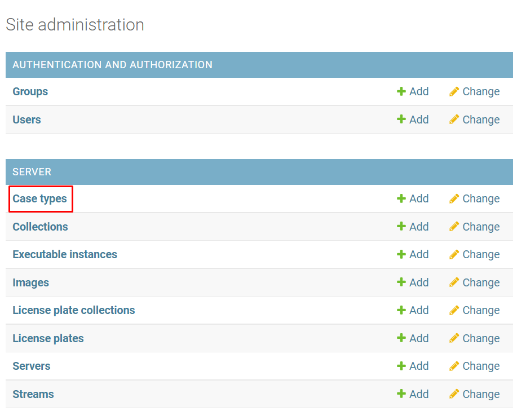
Task: Open the Server app section header
Action: click(32, 172)
